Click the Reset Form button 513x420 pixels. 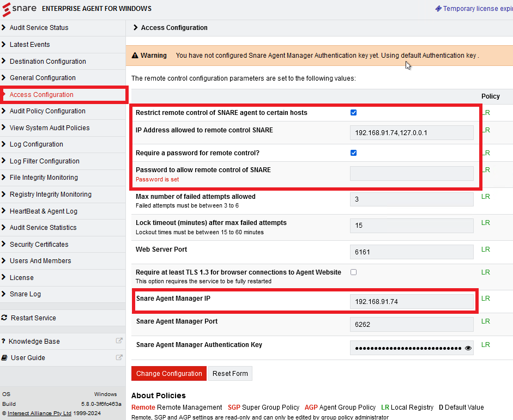click(x=230, y=374)
